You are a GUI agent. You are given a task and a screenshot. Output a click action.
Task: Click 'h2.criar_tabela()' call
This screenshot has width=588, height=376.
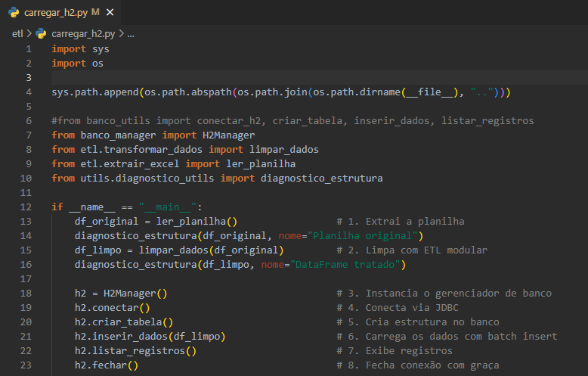point(124,322)
